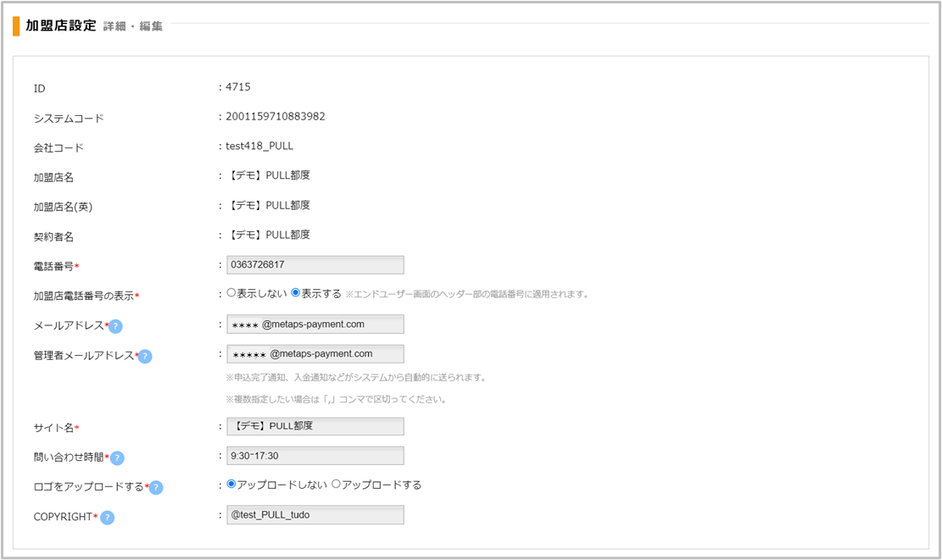Click the ID value 4715
Screen dimensions: 942x560
237,86
